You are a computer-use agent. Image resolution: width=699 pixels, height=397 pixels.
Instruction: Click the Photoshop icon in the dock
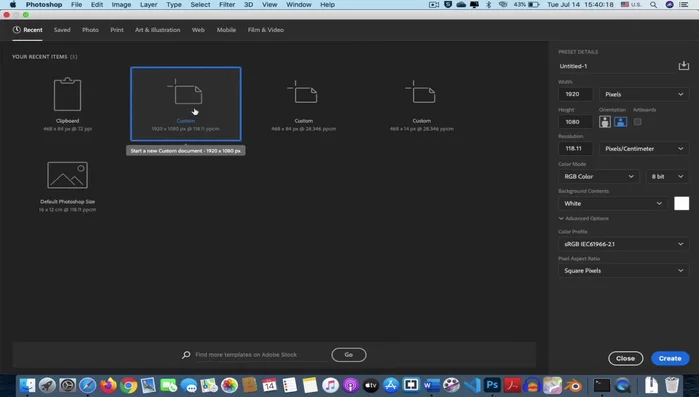click(492, 385)
